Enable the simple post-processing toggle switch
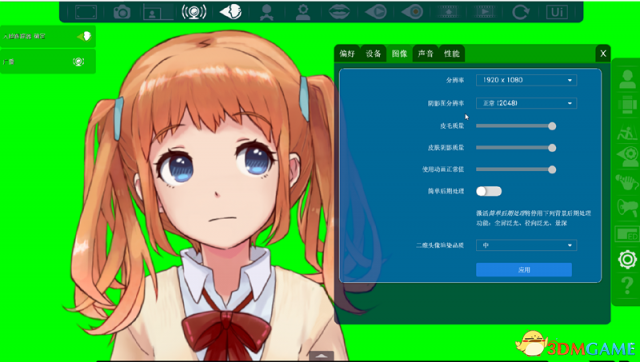 [x=489, y=191]
